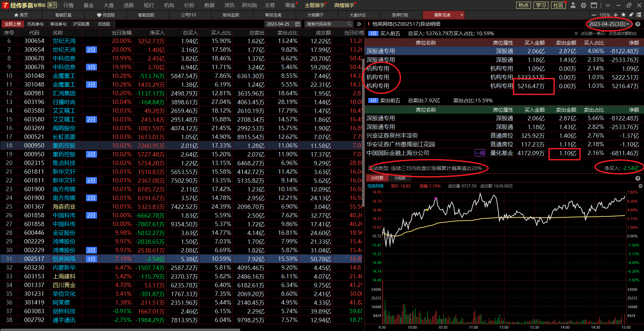
Task: Sort by the 净买入 column header
Action: (157, 33)
